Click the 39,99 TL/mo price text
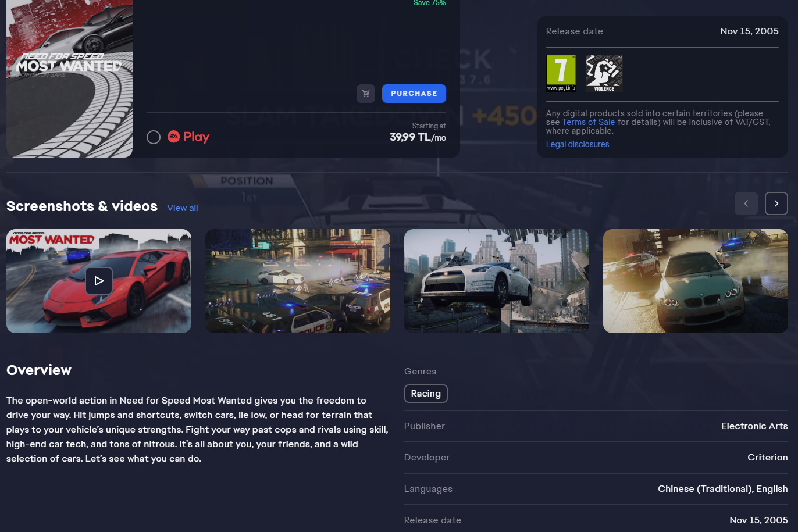Screen dimensions: 798x532 click(418, 137)
